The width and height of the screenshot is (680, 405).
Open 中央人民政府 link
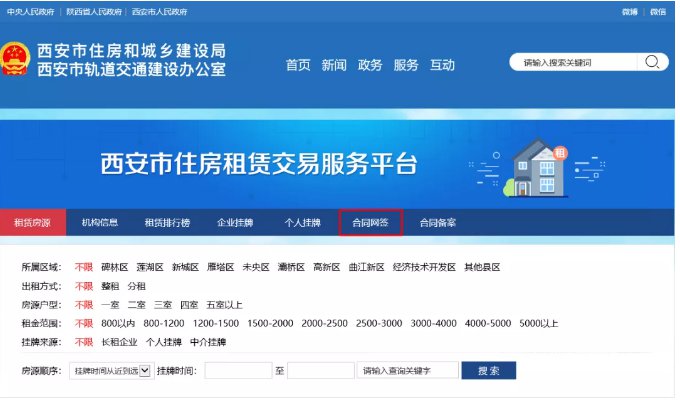31,12
